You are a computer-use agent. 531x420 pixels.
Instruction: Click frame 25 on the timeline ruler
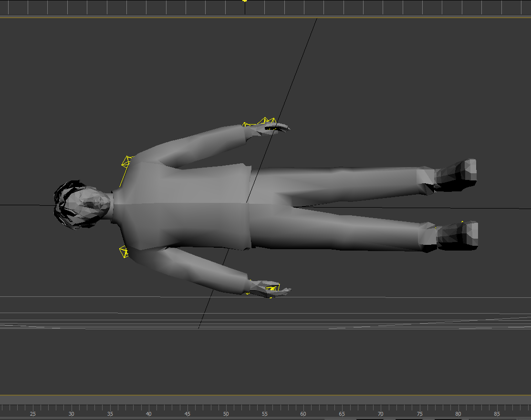(x=33, y=414)
